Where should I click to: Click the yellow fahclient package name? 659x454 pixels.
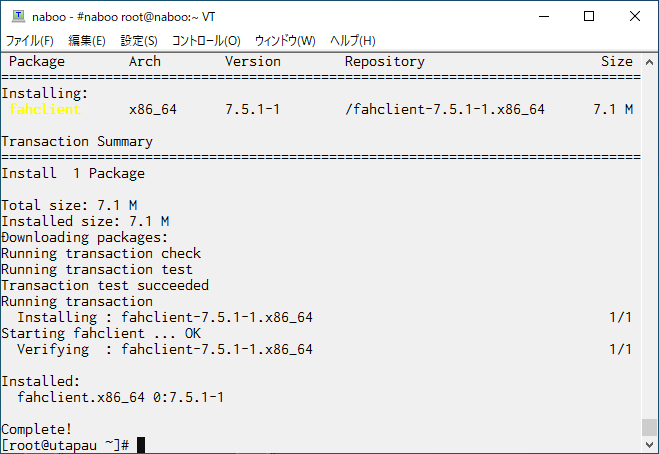point(45,109)
